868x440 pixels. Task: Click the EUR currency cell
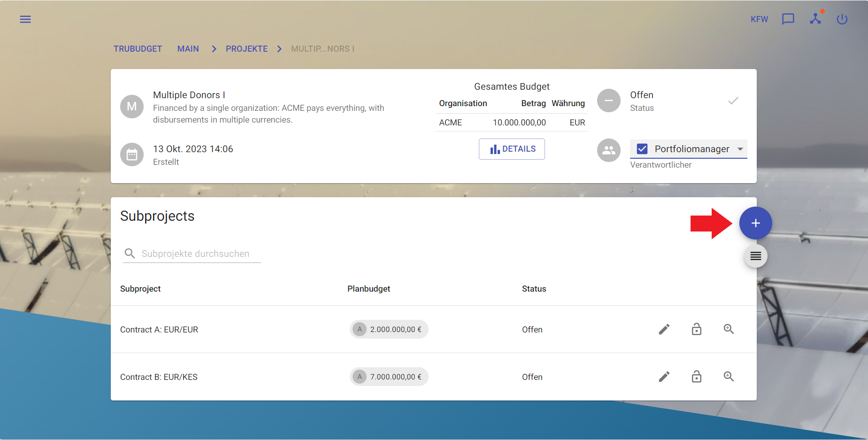[x=577, y=123]
